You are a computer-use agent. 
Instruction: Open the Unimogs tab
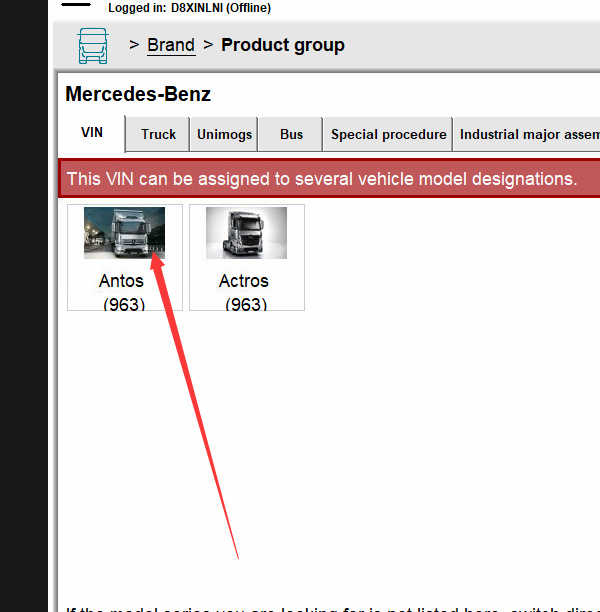[x=224, y=134]
